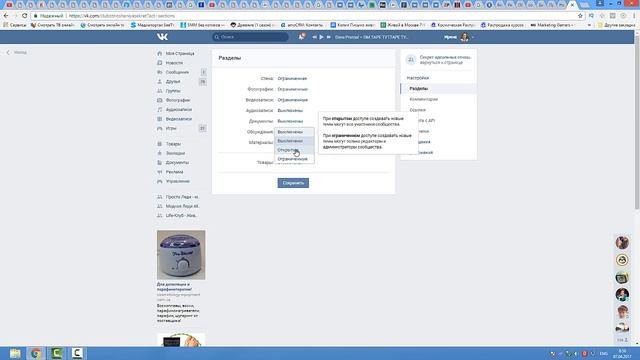Viewport: 640px width, 360px height.
Task: Change the Видеозаписи access dropdown
Action: click(x=293, y=100)
